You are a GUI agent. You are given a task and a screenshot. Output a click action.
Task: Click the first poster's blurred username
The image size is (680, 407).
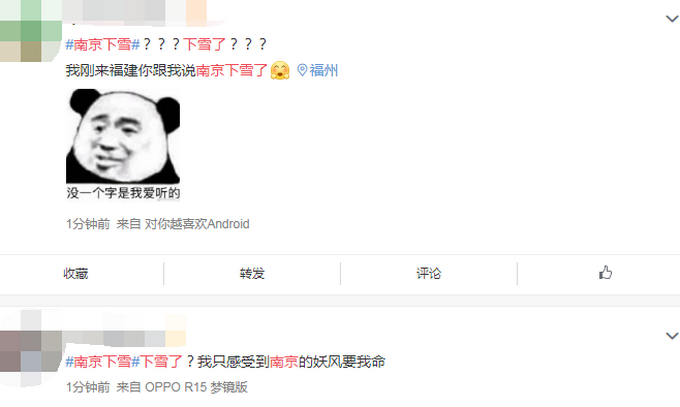(135, 11)
